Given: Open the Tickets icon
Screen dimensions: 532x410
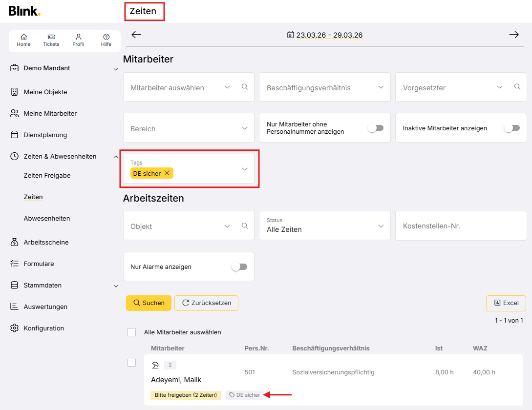Looking at the screenshot, I should 51,37.
